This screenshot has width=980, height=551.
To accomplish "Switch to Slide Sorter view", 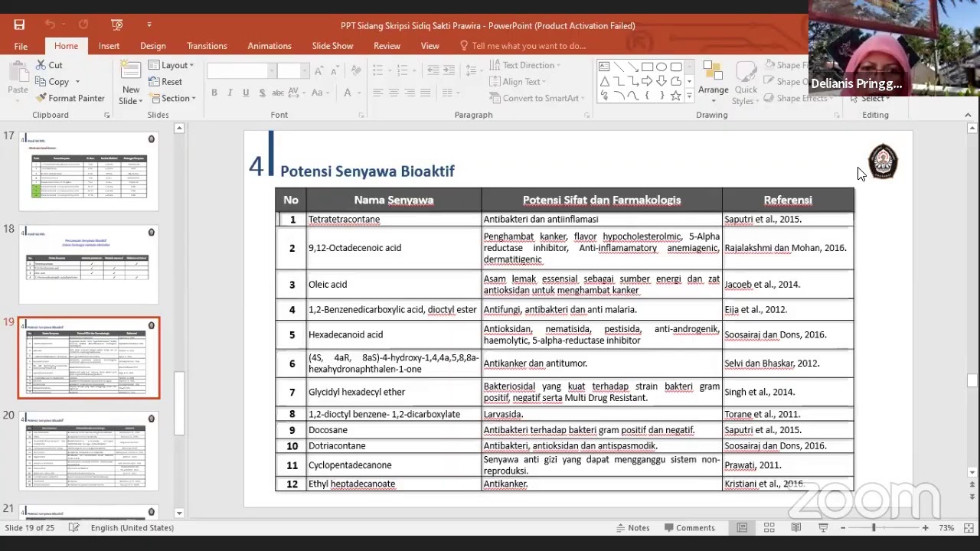I will pos(769,528).
